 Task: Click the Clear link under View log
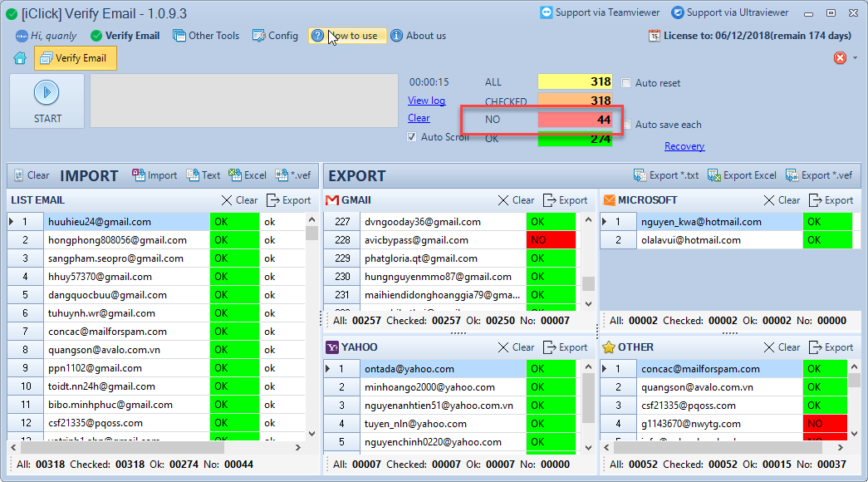pos(419,118)
